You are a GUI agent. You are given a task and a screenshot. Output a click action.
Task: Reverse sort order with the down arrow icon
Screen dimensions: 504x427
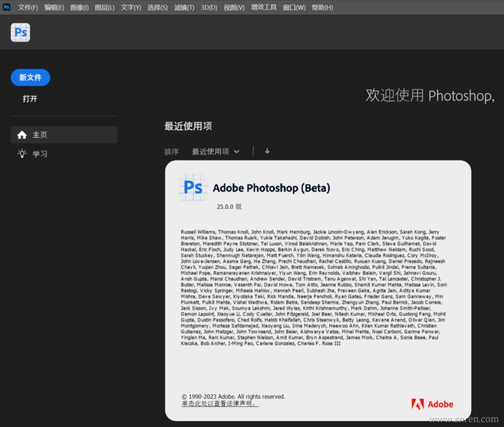coord(267,151)
